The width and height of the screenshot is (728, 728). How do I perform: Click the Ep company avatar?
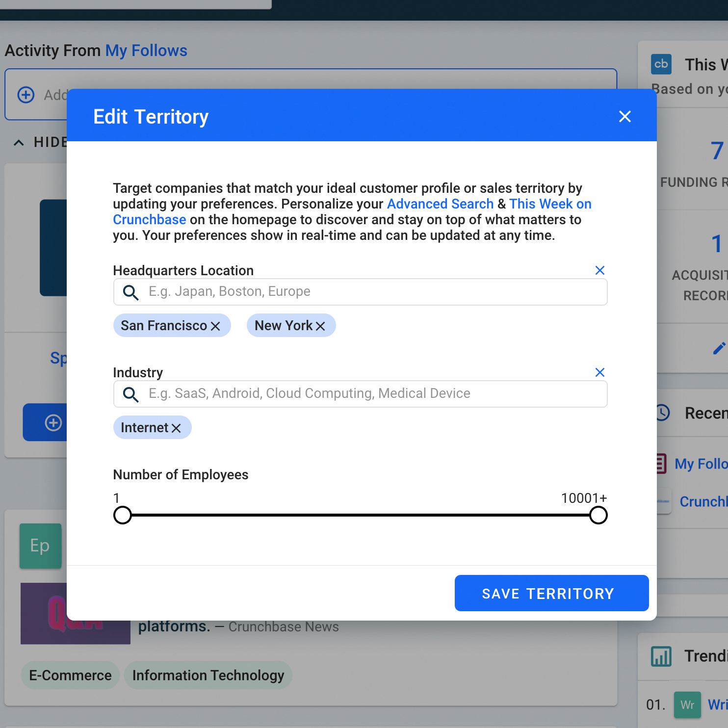click(x=40, y=546)
